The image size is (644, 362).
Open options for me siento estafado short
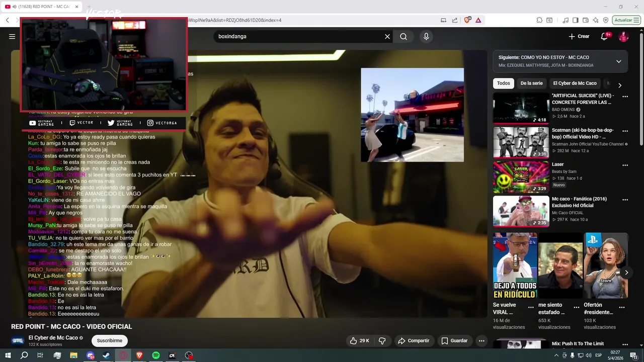576,307
